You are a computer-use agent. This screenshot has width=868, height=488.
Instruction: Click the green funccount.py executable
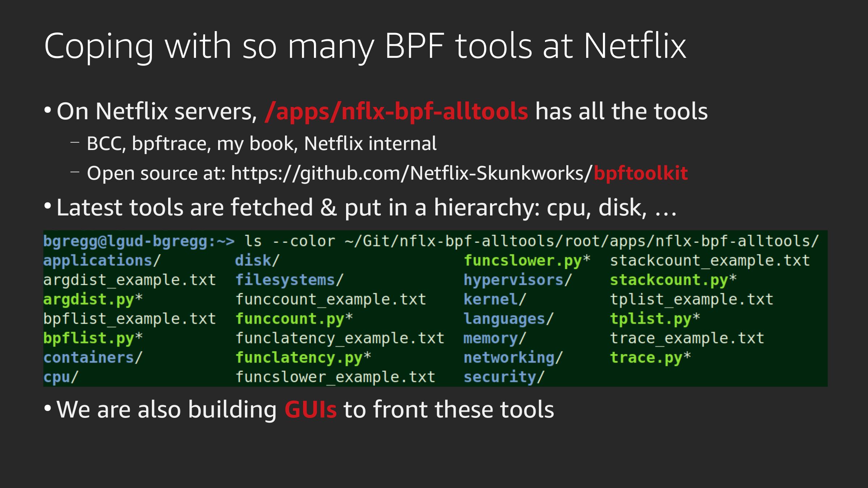294,319
